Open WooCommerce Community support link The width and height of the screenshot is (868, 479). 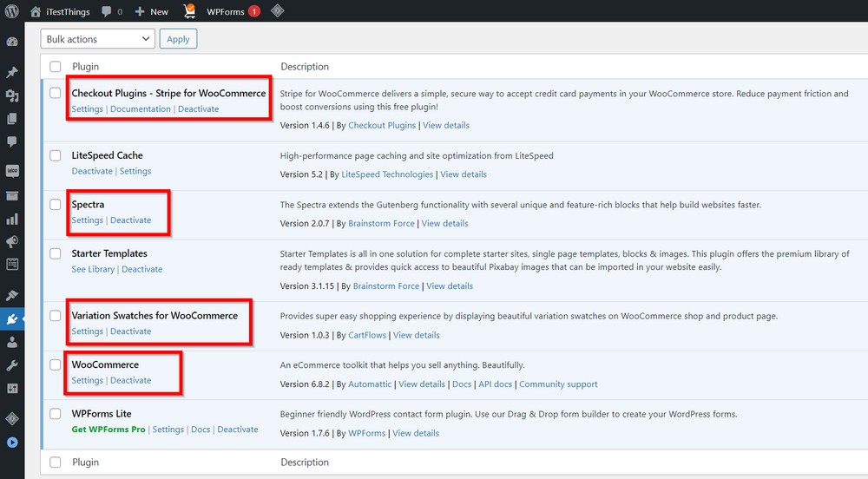[x=558, y=384]
